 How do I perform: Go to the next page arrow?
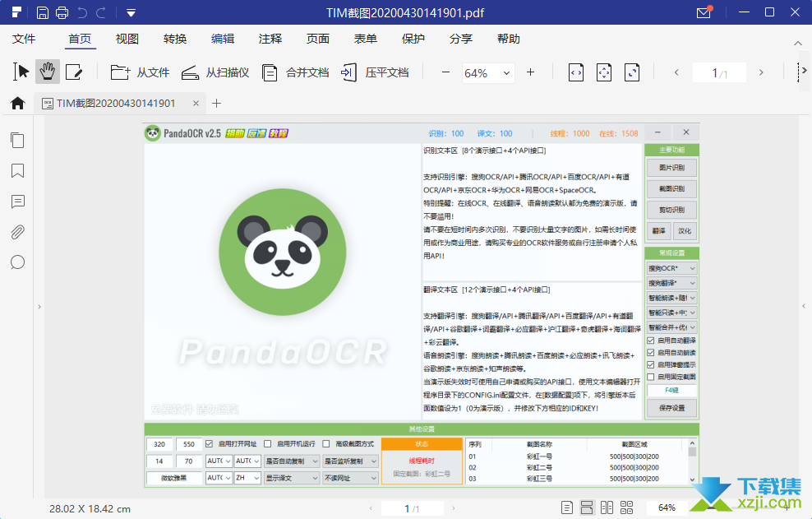761,72
